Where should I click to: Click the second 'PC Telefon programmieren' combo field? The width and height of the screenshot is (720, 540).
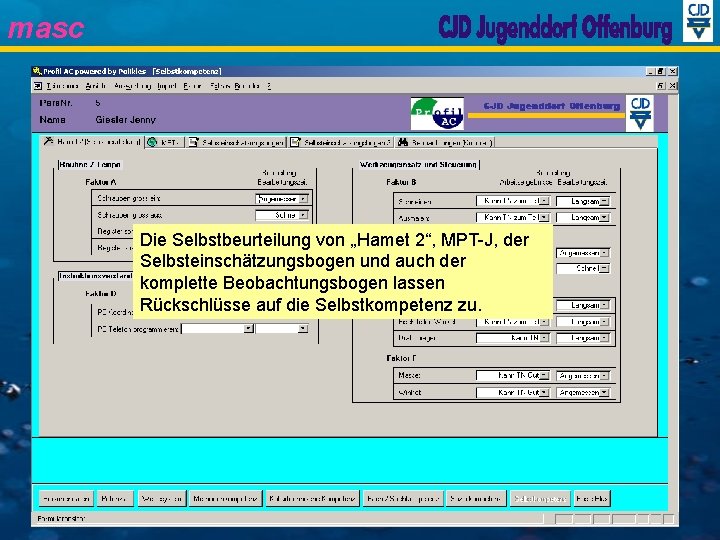(x=281, y=329)
